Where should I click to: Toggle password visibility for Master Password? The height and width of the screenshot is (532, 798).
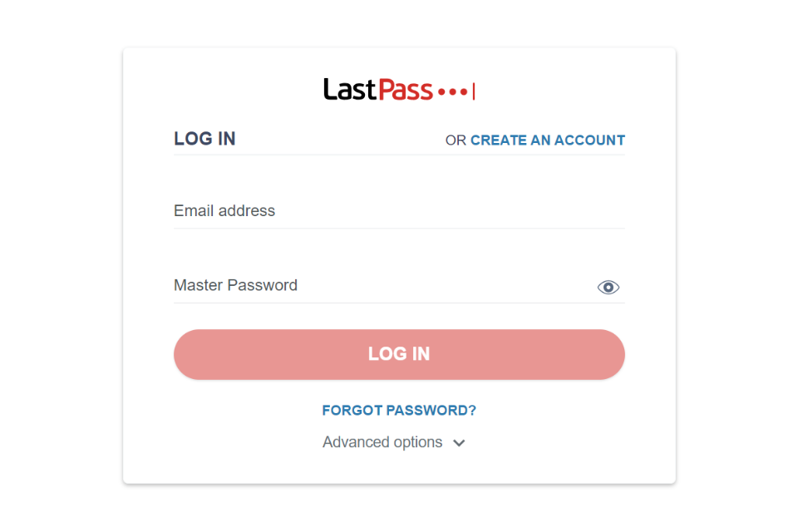608,286
